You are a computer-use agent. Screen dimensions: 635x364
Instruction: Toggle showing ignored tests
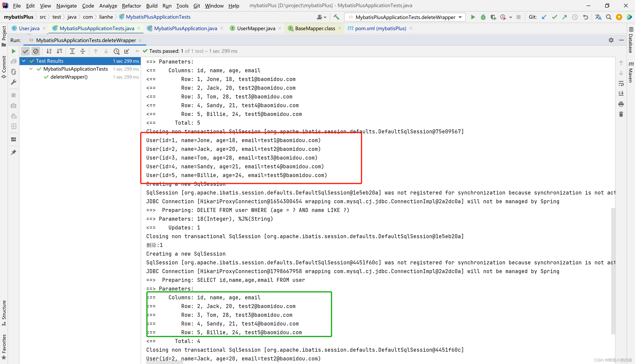36,51
